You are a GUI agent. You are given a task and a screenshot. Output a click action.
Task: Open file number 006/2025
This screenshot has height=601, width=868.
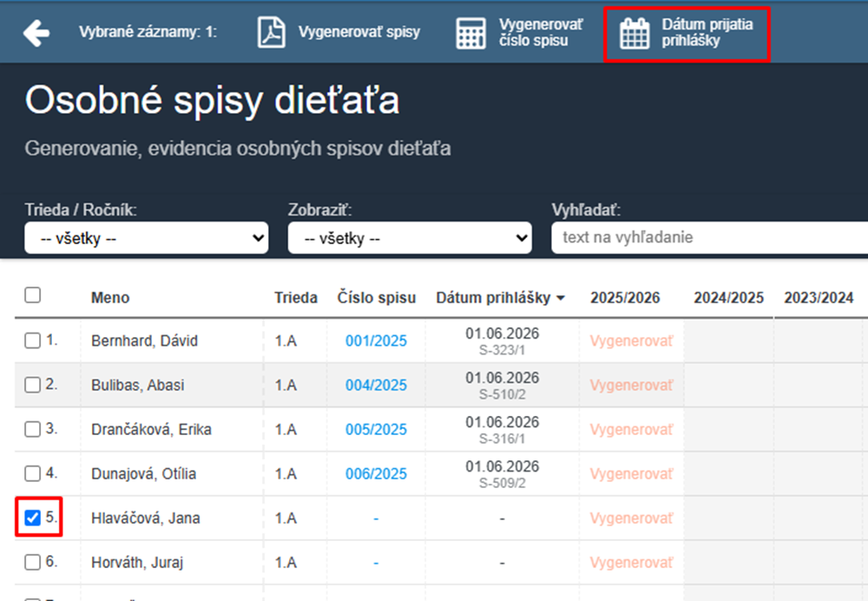[376, 473]
